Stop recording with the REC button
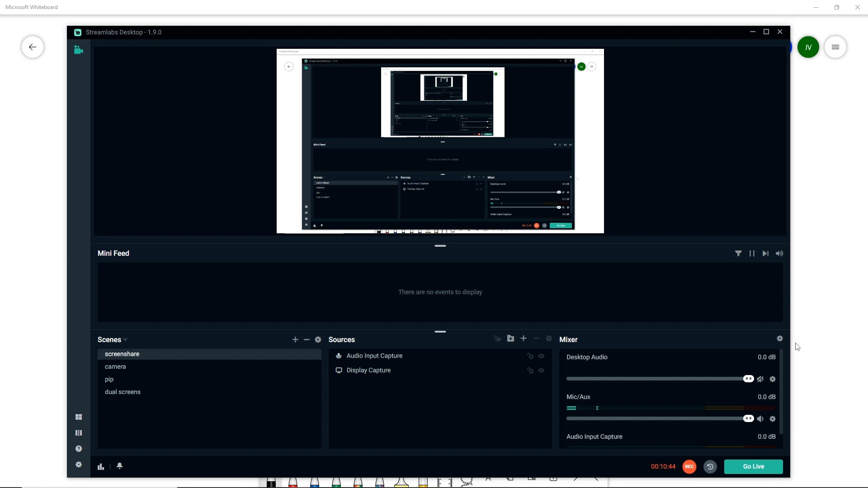Viewport: 868px width, 488px height. 689,467
